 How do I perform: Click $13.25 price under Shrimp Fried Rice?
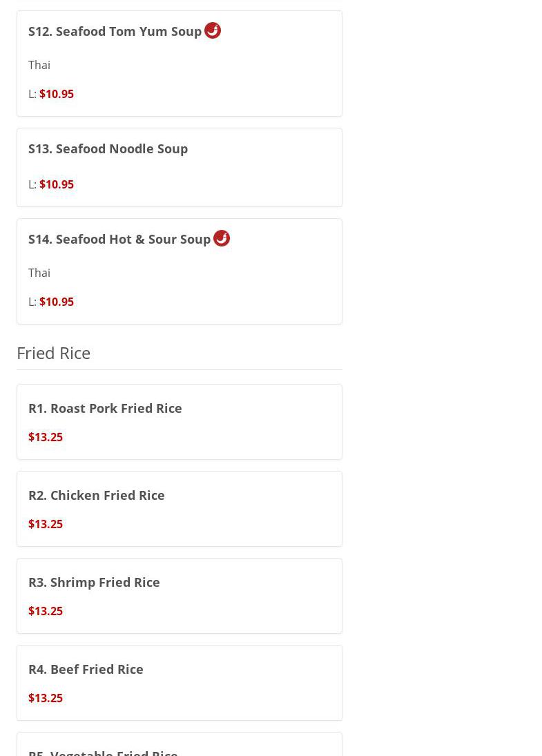point(46,611)
